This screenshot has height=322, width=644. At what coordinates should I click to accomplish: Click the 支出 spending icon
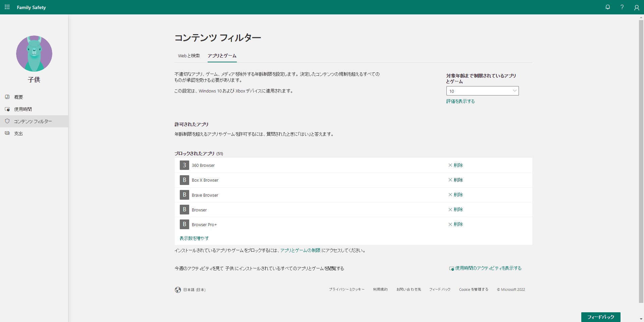(x=7, y=133)
